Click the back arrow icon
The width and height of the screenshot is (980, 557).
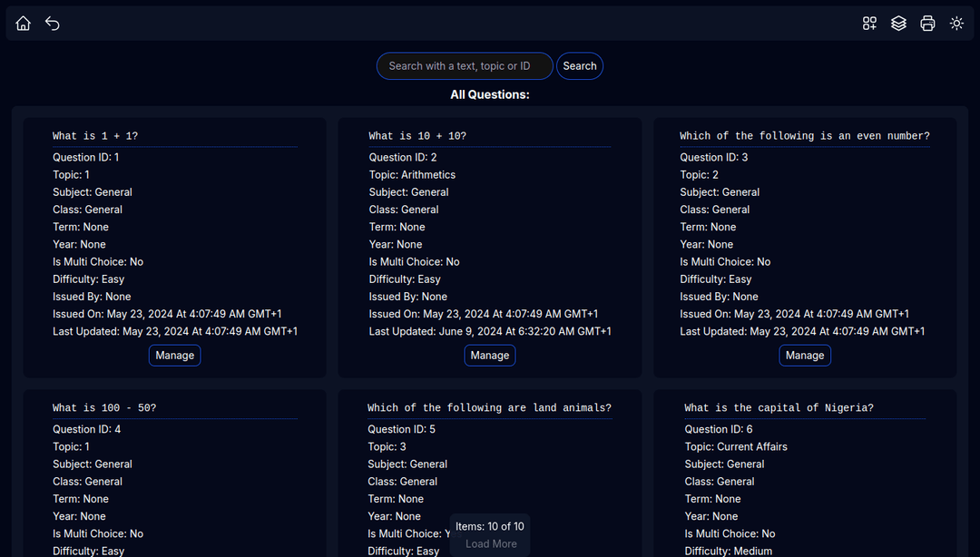53,24
